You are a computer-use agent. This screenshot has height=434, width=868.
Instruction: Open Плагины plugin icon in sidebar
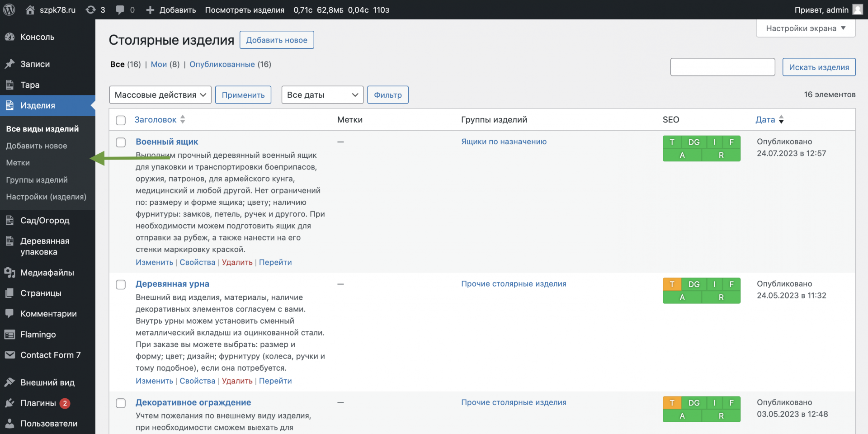point(9,403)
